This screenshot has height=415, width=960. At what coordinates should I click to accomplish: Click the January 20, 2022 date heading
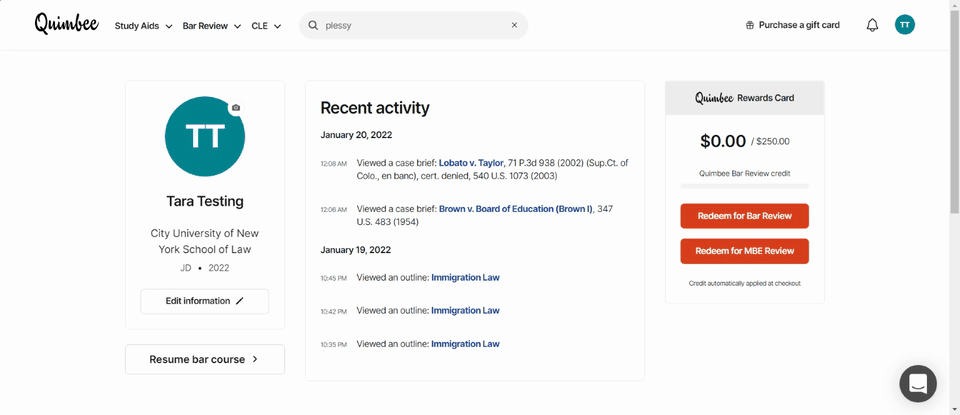click(356, 135)
